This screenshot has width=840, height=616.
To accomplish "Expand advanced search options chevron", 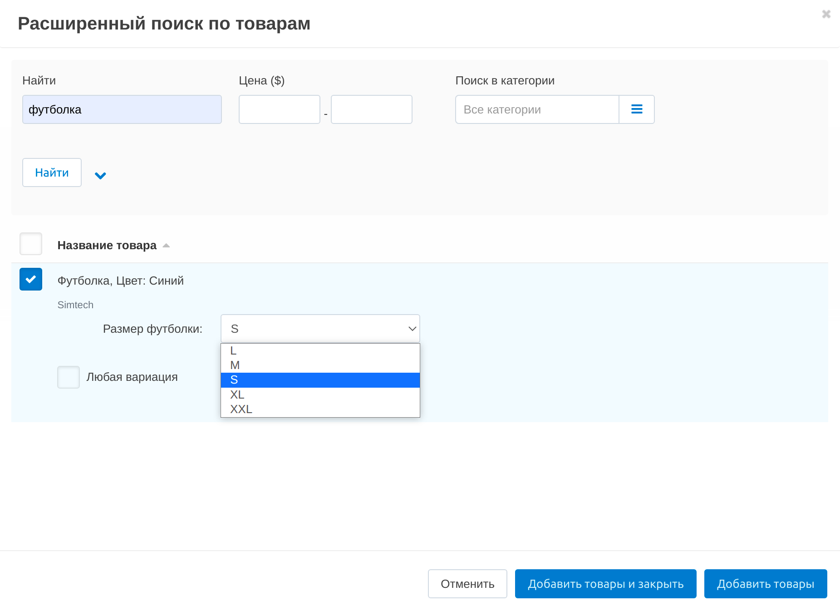I will click(x=100, y=175).
